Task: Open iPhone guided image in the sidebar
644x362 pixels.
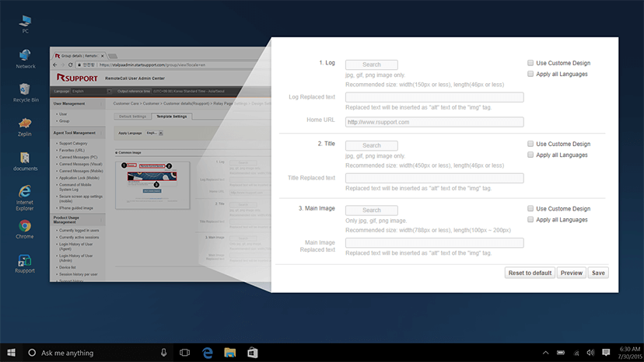Action: (x=76, y=208)
